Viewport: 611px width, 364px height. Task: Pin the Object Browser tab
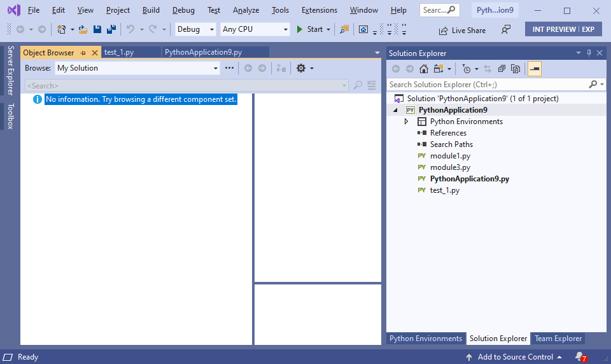(83, 53)
